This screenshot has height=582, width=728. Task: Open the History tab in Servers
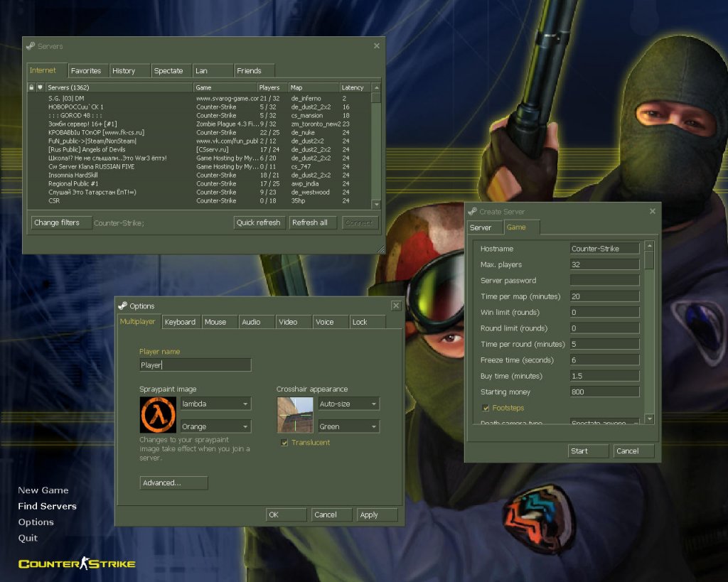[129, 70]
